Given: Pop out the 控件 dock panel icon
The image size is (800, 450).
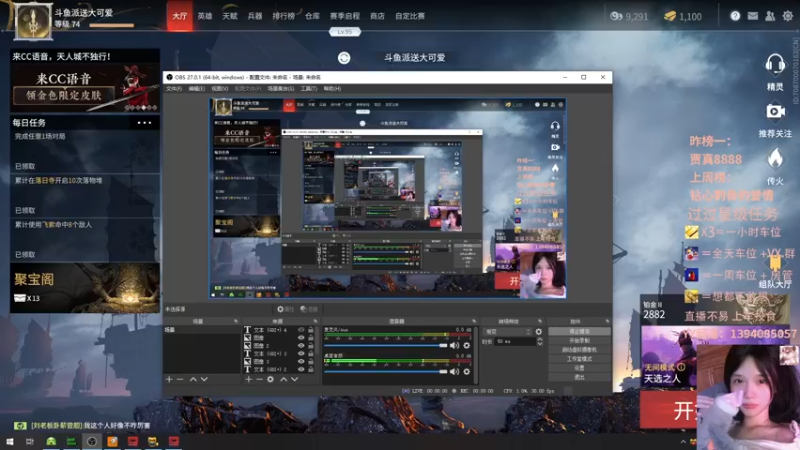Looking at the screenshot, I should 607,321.
